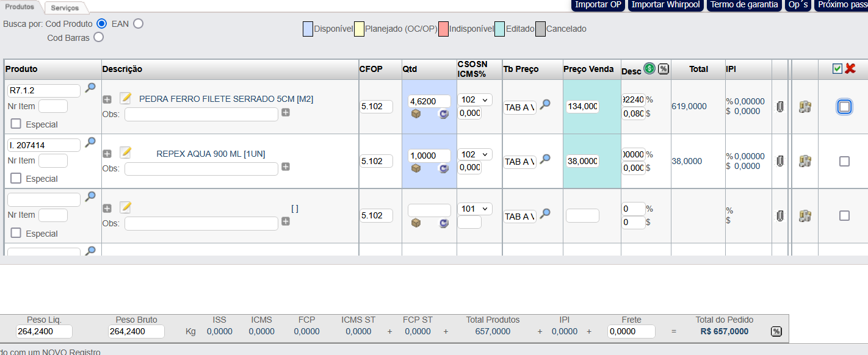868x355 pixels.
Task: Open CSOSN dropdown showing 101 in empty row
Action: tap(475, 209)
